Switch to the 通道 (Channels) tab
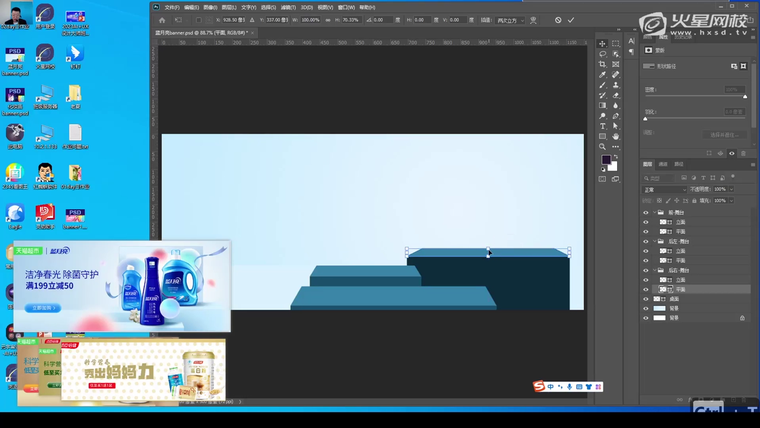760x428 pixels. pos(663,164)
